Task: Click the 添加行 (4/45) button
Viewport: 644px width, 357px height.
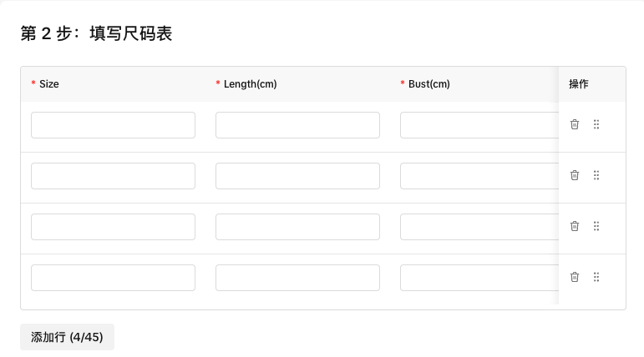Action: pyautogui.click(x=67, y=337)
